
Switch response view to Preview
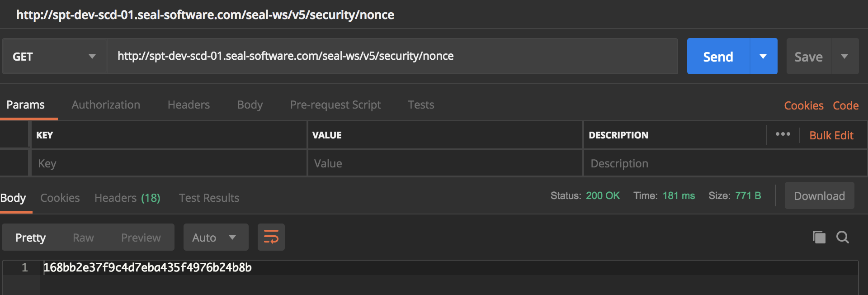[141, 237]
